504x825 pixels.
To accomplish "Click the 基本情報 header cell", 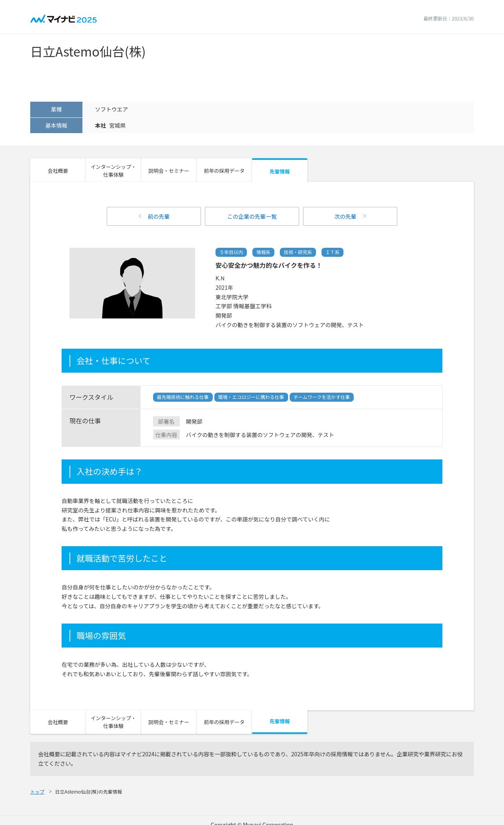I will (x=56, y=126).
